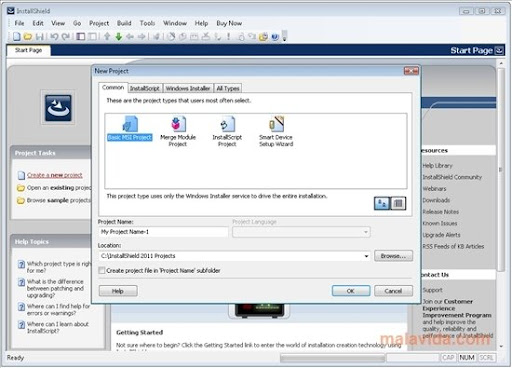Click OK in New Project dialog
Image resolution: width=512 pixels, height=368 pixels.
tap(351, 291)
